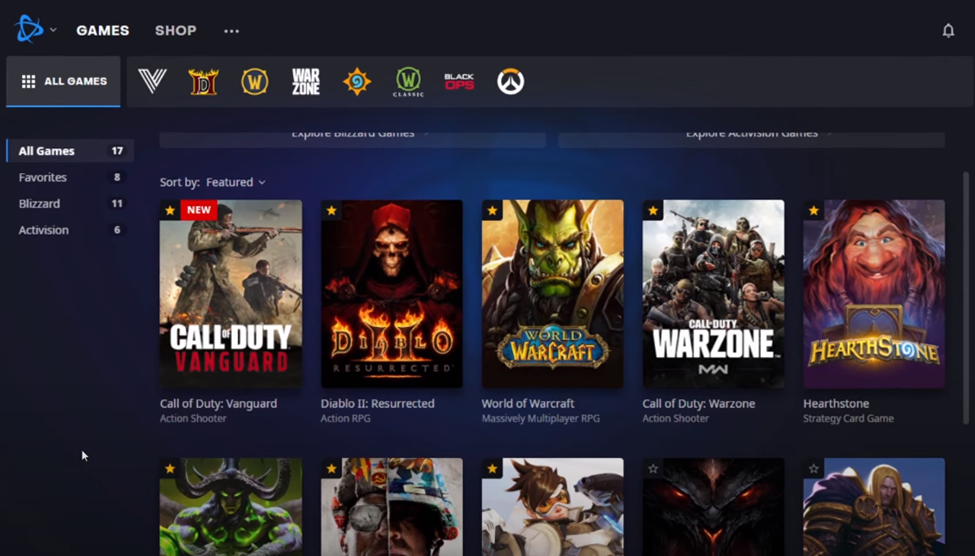Toggle favorite star on Overwatch Tracer card
This screenshot has width=975, height=556.
pyautogui.click(x=492, y=468)
